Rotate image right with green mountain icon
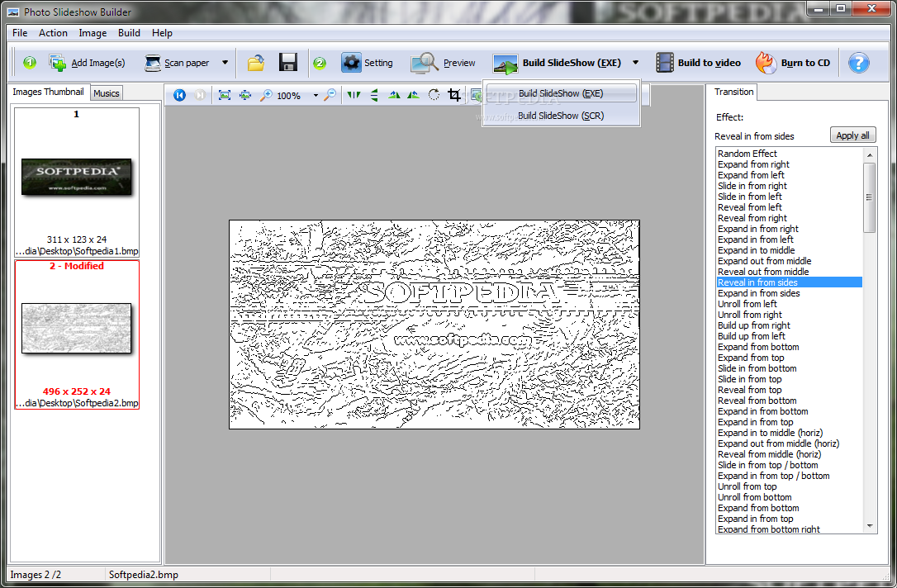The image size is (897, 588). pos(413,95)
